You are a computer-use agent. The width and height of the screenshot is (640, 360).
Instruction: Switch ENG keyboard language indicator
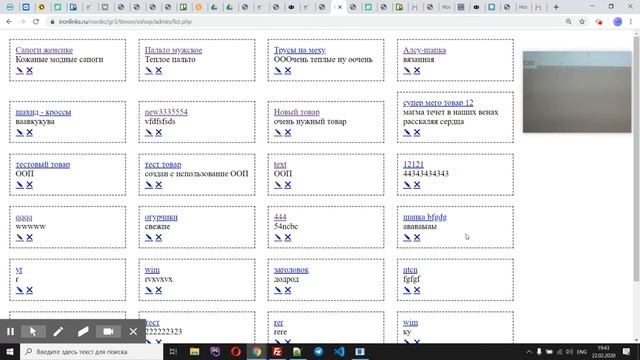pyautogui.click(x=582, y=352)
